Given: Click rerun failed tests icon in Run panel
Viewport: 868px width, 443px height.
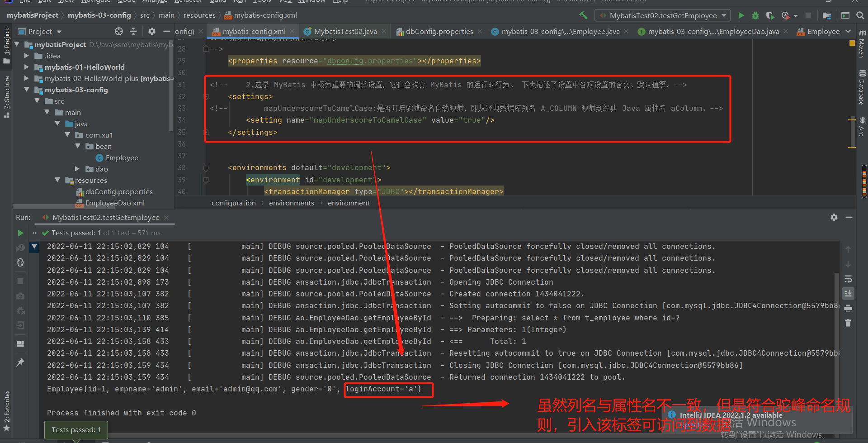Looking at the screenshot, I should [x=20, y=248].
